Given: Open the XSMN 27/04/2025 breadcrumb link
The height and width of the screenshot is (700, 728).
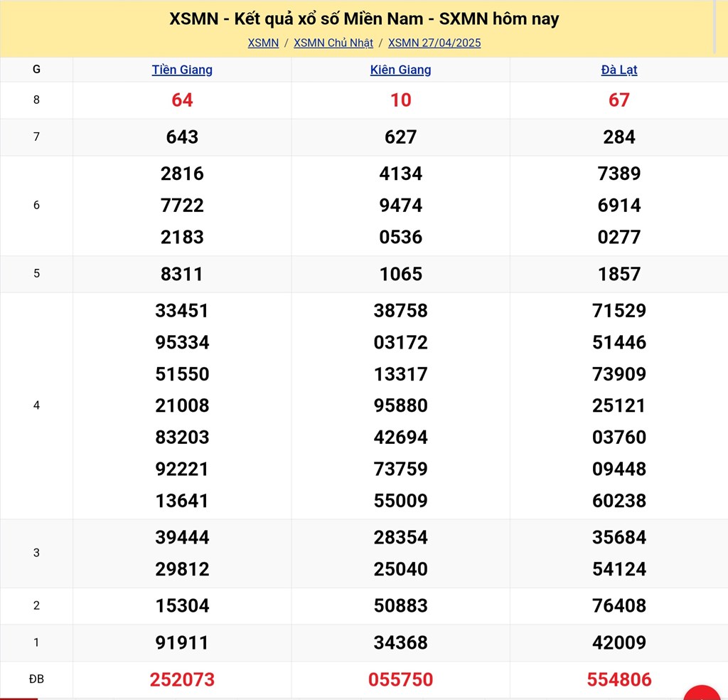Looking at the screenshot, I should coord(434,43).
